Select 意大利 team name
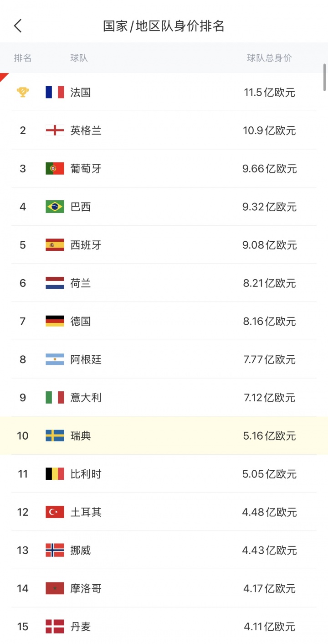Image resolution: width=328 pixels, height=644 pixels. (86, 398)
